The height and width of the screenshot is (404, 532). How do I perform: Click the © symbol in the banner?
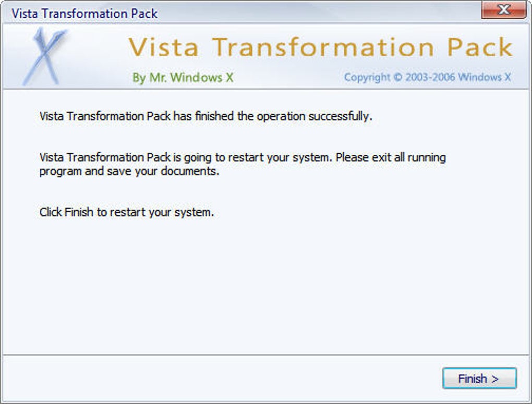397,77
